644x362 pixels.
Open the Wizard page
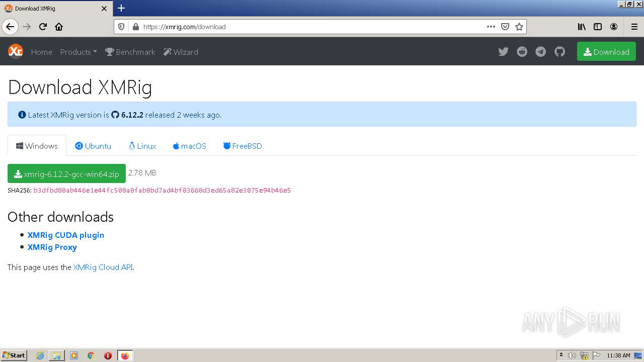tap(181, 52)
